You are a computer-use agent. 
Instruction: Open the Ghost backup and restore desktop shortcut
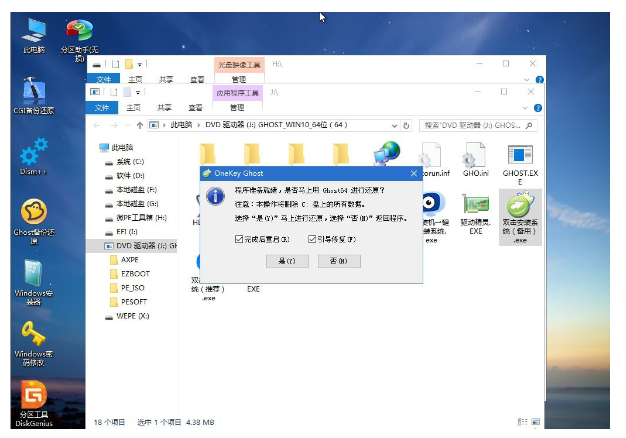click(34, 213)
